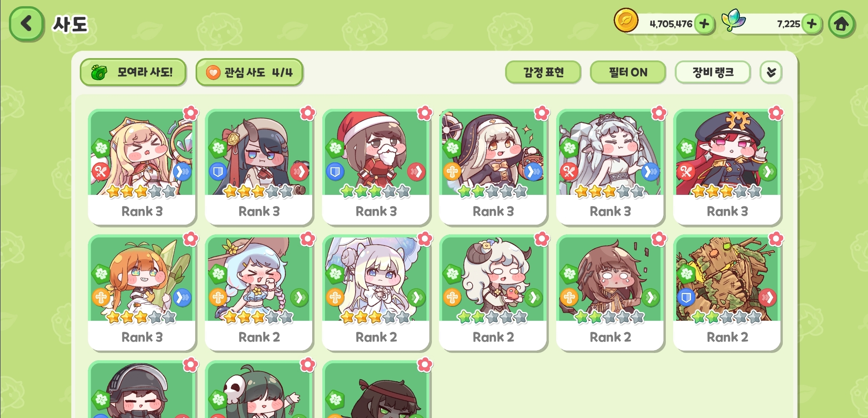Select the orange-haired bamboo character Rank 3 card
Viewport: 868px width, 418px height.
point(142,292)
